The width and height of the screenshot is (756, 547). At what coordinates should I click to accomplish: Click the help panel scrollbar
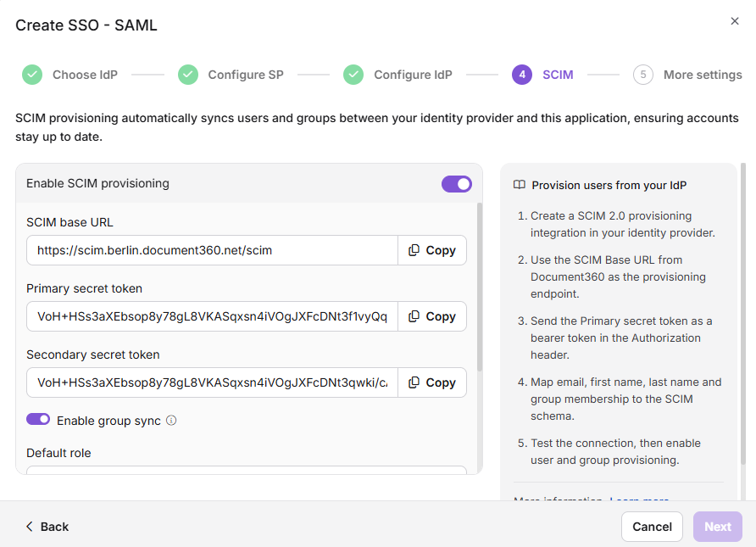tap(743, 314)
